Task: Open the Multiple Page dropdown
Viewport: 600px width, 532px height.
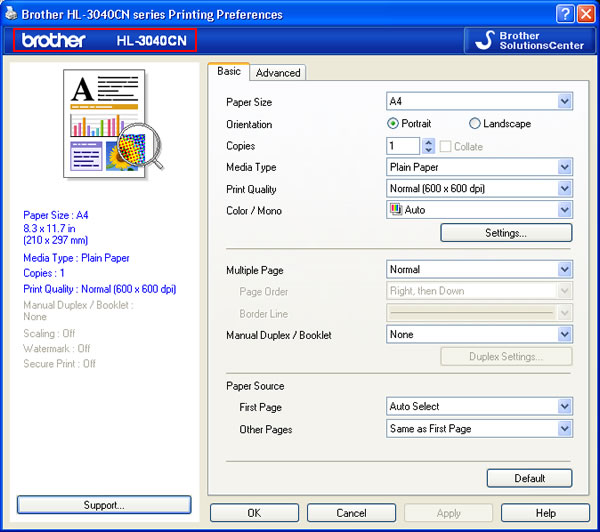Action: pos(479,269)
